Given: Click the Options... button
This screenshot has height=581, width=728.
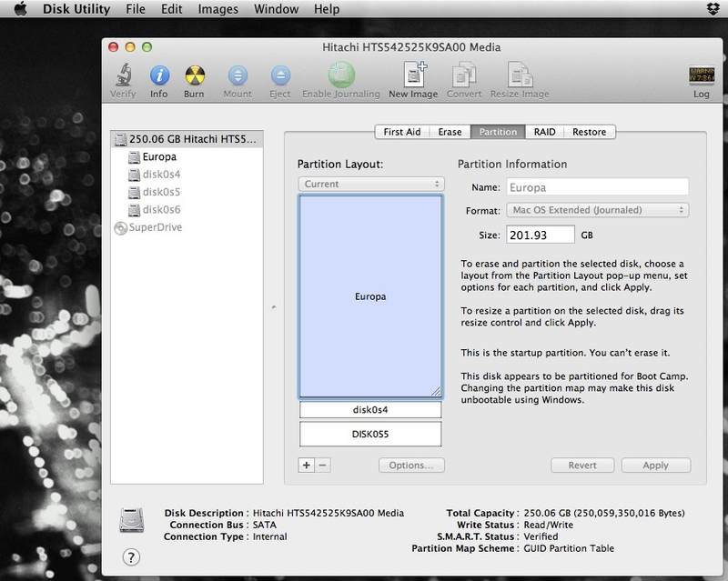Looking at the screenshot, I should 411,465.
